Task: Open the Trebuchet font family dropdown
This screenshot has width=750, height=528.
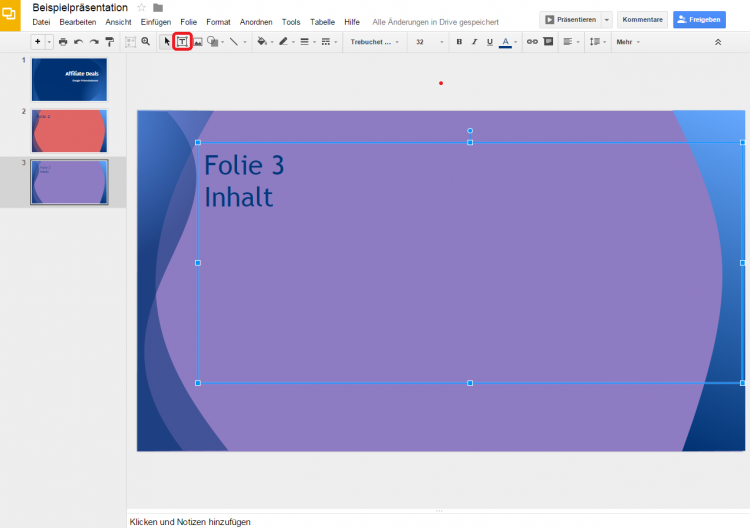Action: 375,42
